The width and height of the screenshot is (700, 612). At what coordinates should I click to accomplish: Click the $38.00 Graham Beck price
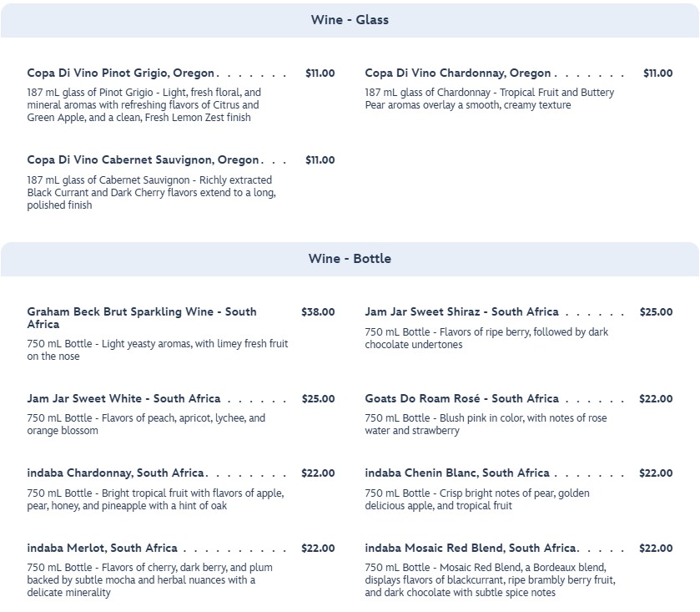318,312
